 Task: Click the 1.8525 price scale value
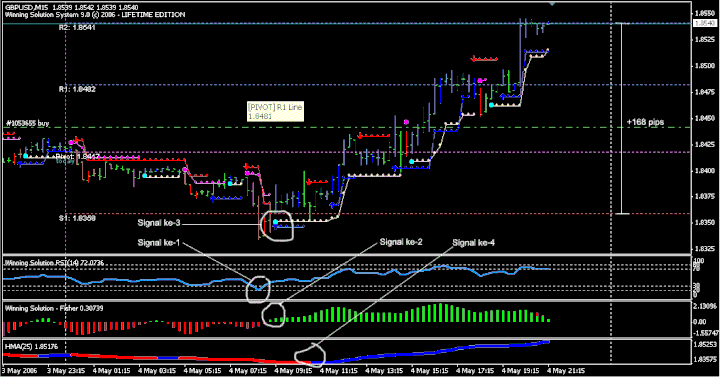coord(705,39)
